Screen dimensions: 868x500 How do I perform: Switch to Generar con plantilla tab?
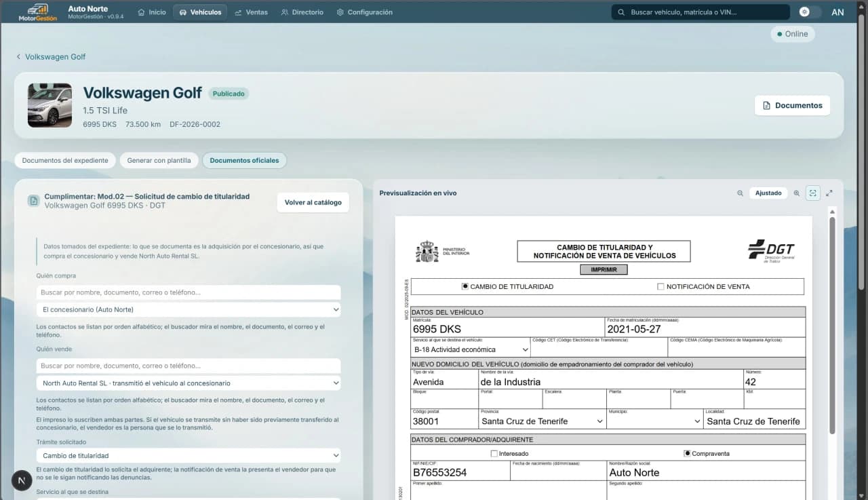[x=159, y=161]
